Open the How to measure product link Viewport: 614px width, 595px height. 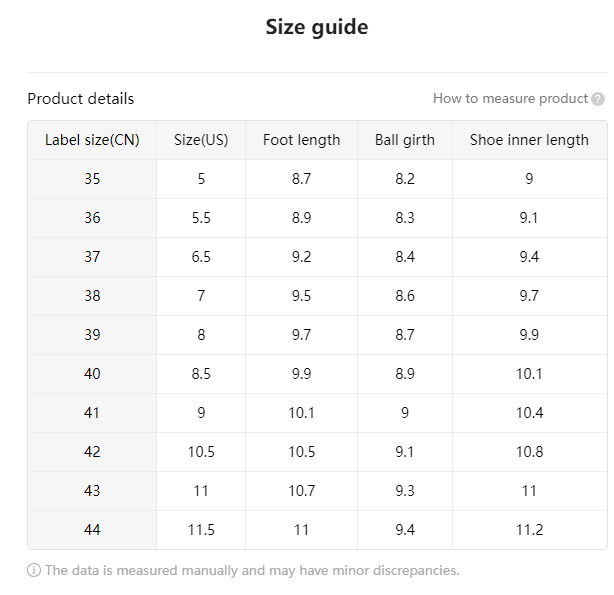point(510,99)
